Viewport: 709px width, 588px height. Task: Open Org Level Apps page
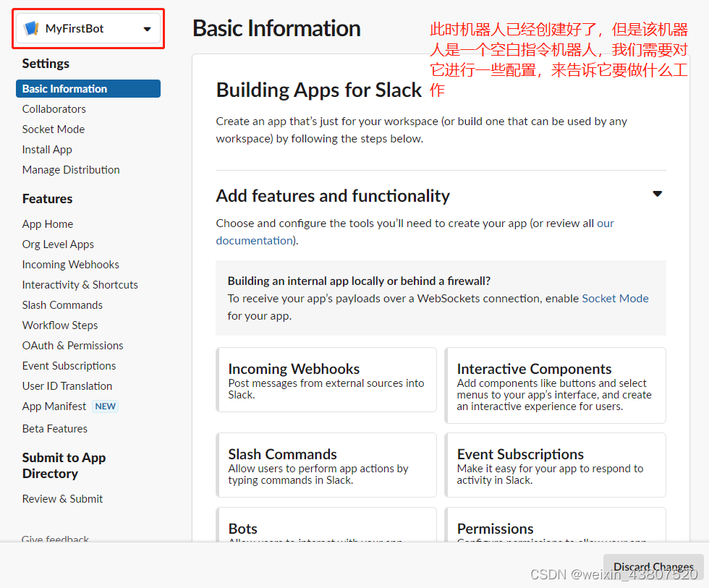[x=58, y=244]
